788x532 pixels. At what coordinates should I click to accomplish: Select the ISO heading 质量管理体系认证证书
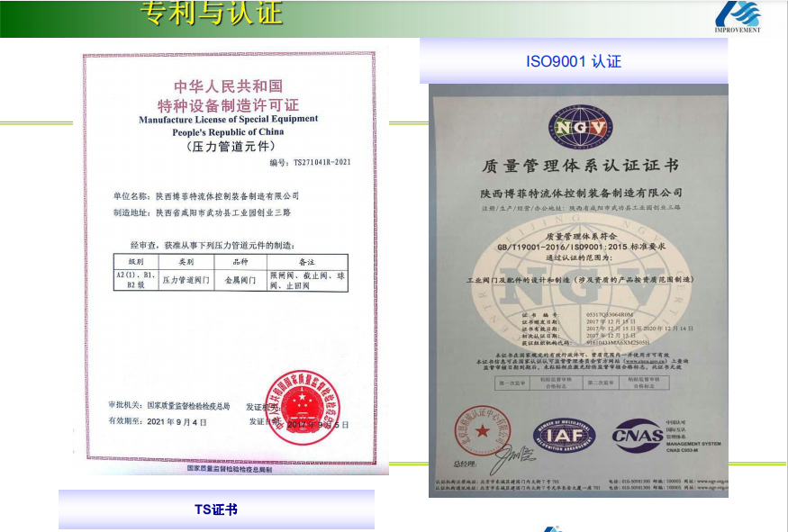581,166
